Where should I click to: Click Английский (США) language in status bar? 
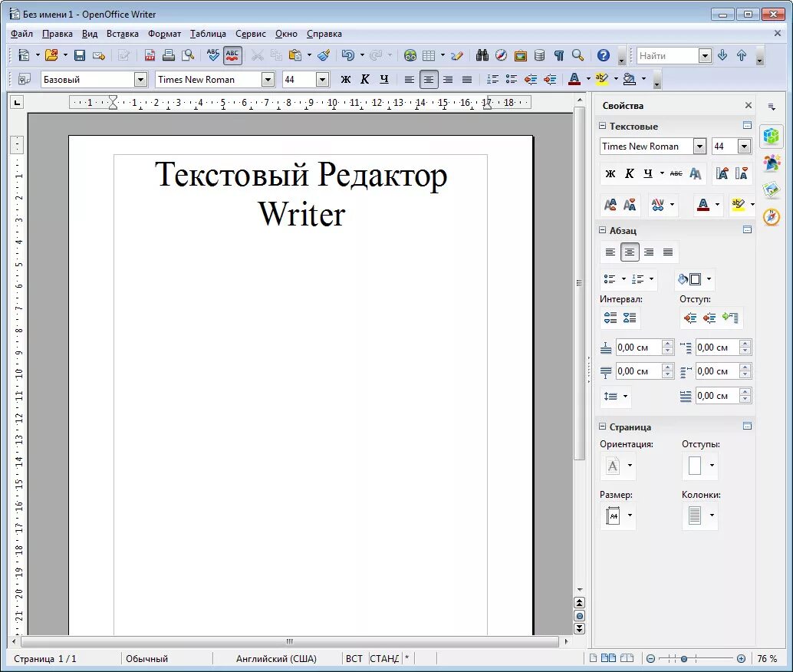(276, 658)
